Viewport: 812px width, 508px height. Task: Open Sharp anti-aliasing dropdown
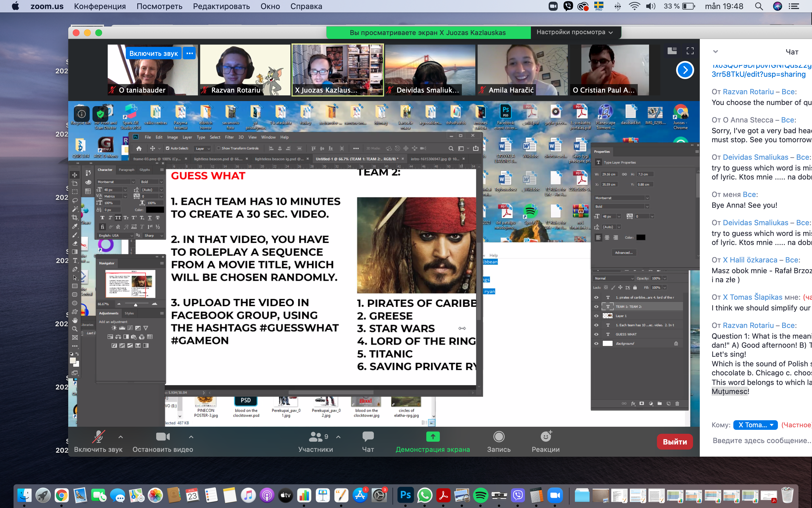point(154,236)
